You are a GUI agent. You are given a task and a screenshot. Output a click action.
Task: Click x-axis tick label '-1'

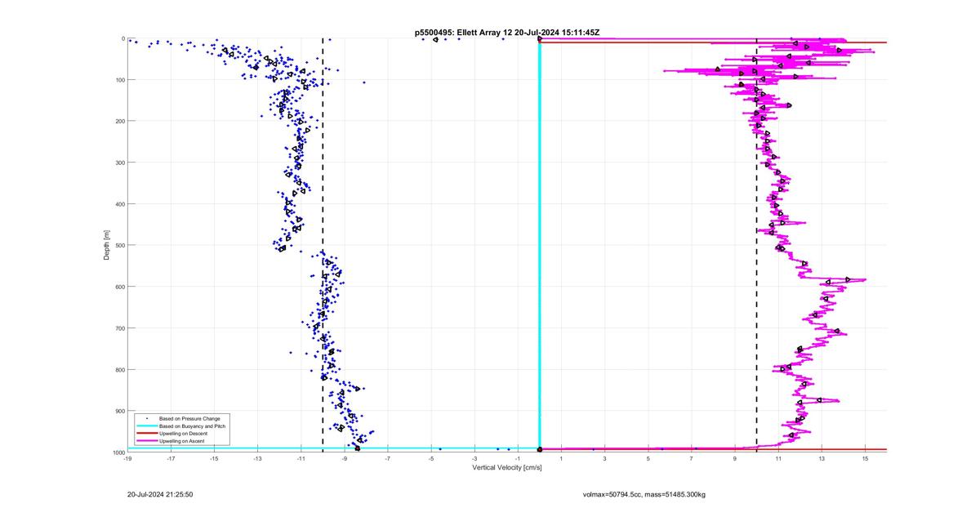(518, 458)
